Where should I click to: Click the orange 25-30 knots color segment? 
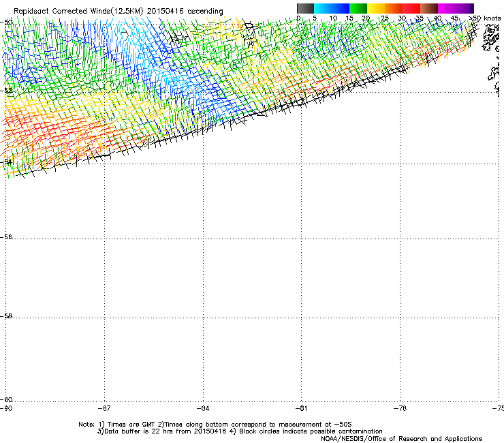coord(394,8)
